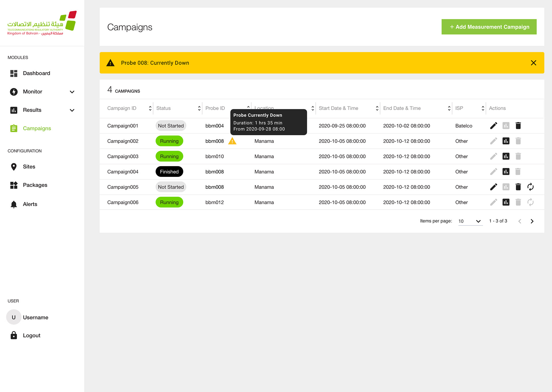Click warning triangle next to bbm008

232,141
